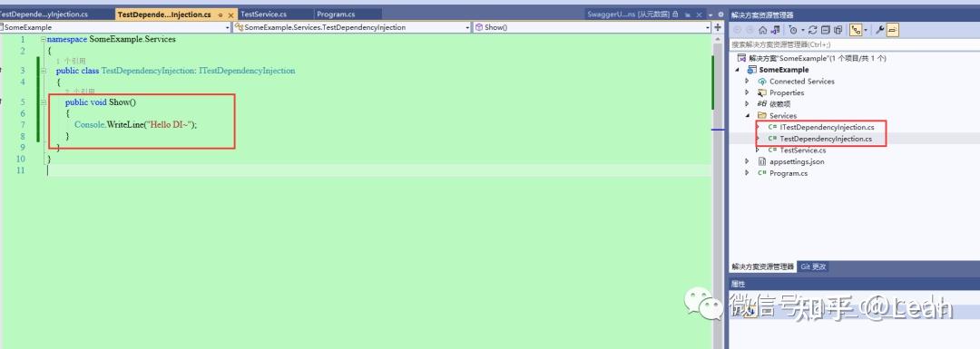Select Connected Services in the tree
The width and height of the screenshot is (980, 349).
click(x=802, y=82)
